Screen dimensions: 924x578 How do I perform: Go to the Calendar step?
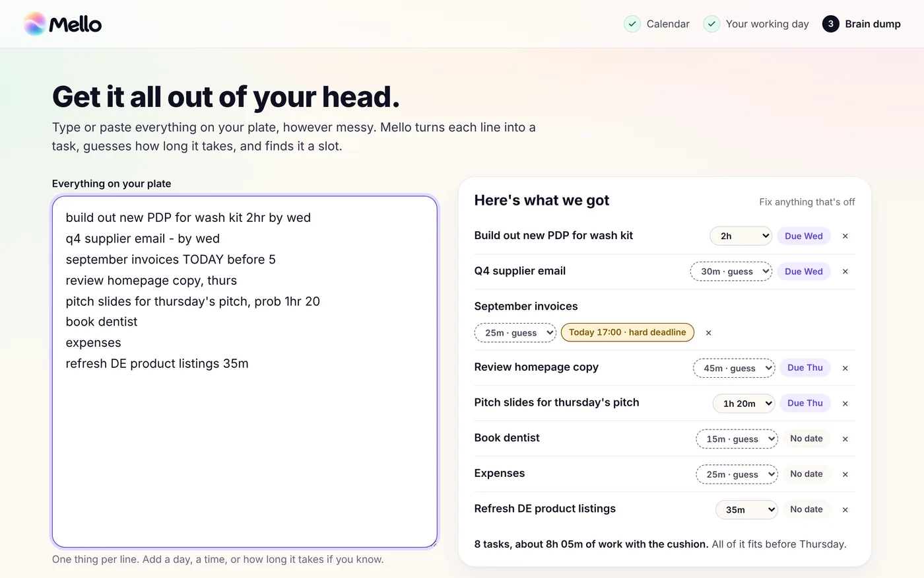pyautogui.click(x=657, y=24)
